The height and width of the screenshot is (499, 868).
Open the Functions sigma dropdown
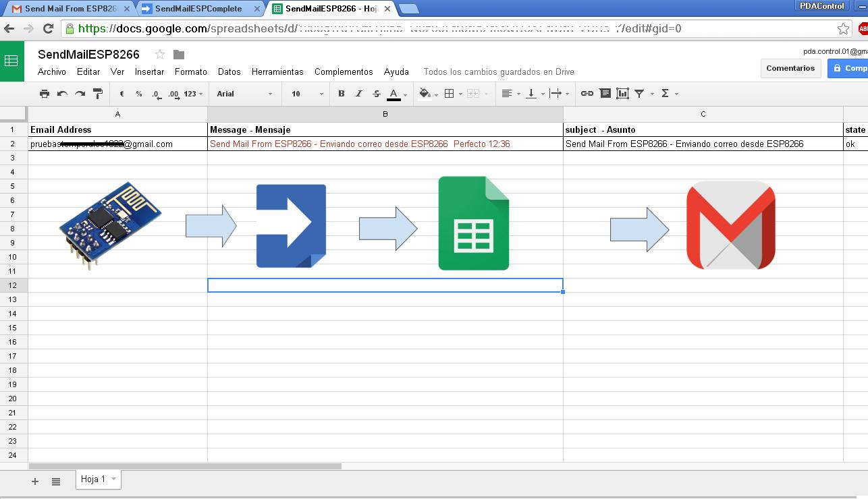click(669, 94)
